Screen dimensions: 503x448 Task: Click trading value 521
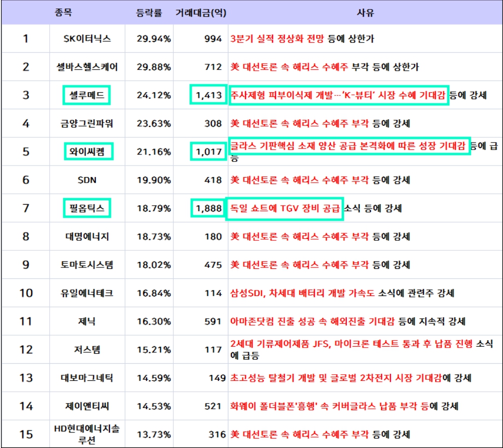pyautogui.click(x=213, y=406)
